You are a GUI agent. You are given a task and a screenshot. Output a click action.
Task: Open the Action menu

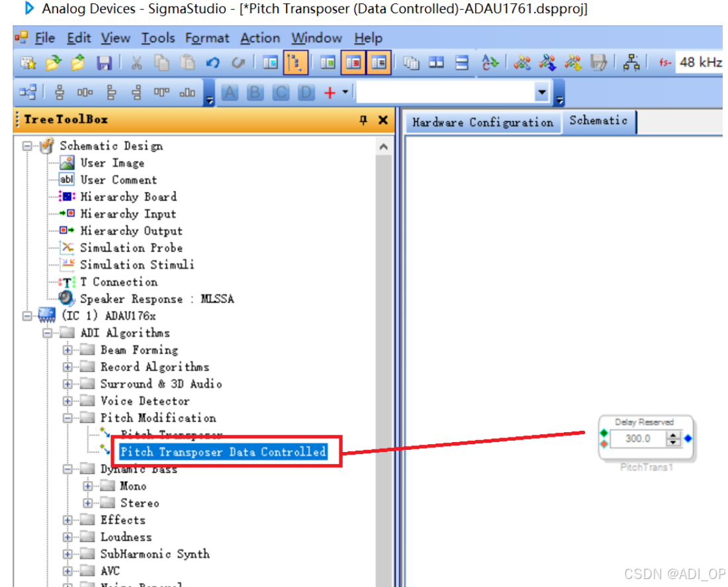click(260, 38)
